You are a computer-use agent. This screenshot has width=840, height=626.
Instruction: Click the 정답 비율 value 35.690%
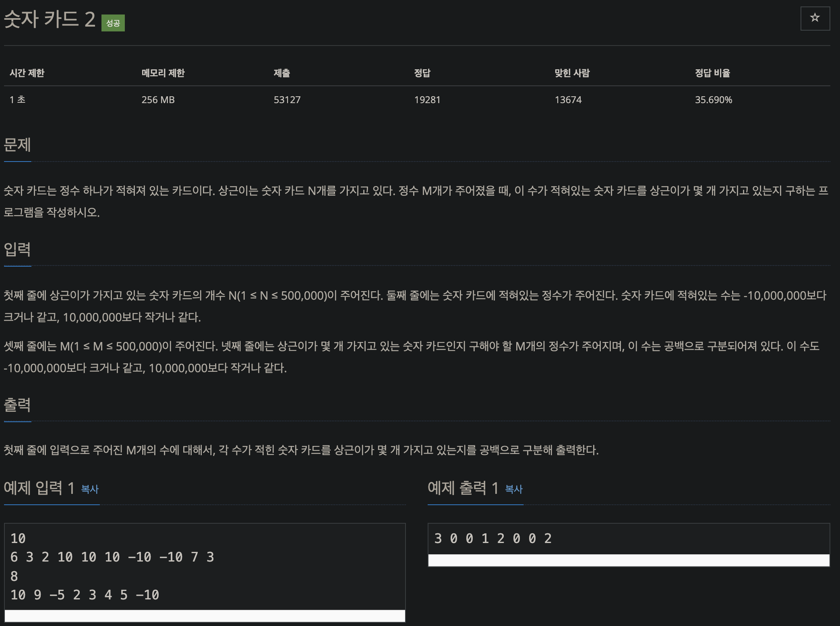713,100
